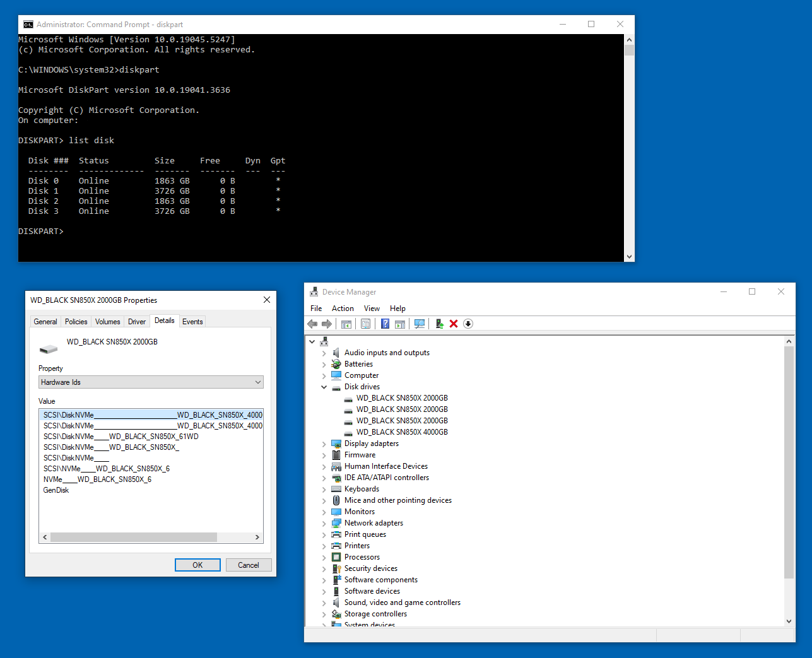
Task: Open the Help menu in Device Manager
Action: (x=397, y=308)
